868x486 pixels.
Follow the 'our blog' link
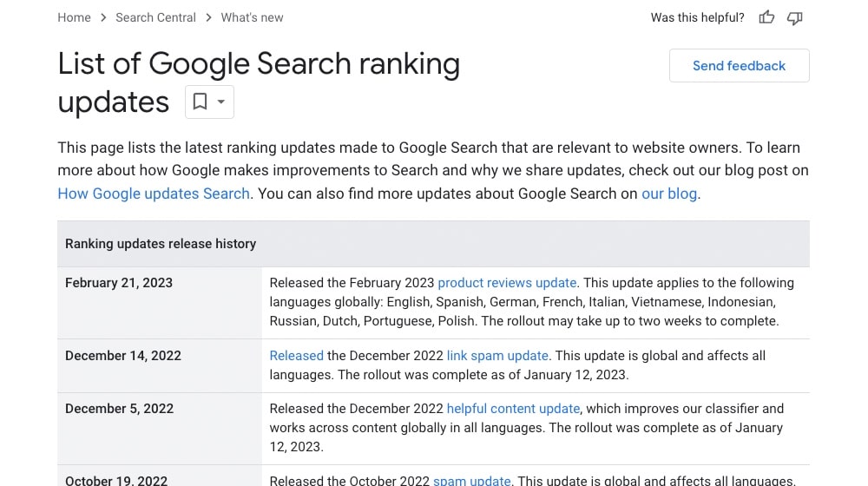(x=669, y=194)
